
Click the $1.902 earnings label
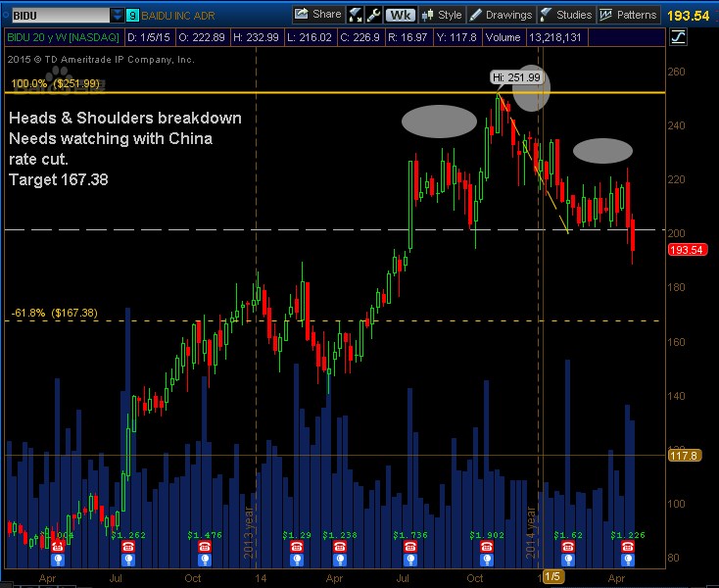tap(487, 535)
